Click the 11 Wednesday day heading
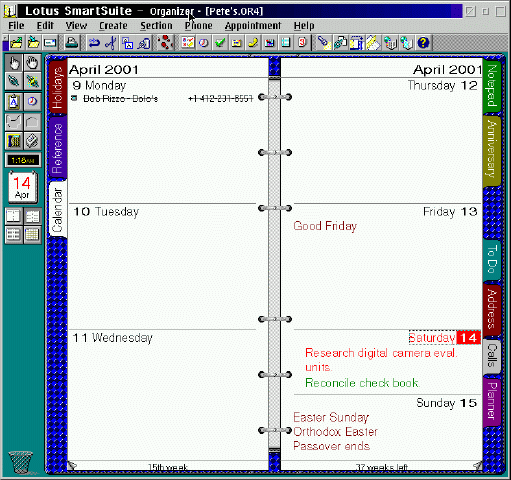The image size is (511, 480). click(113, 338)
